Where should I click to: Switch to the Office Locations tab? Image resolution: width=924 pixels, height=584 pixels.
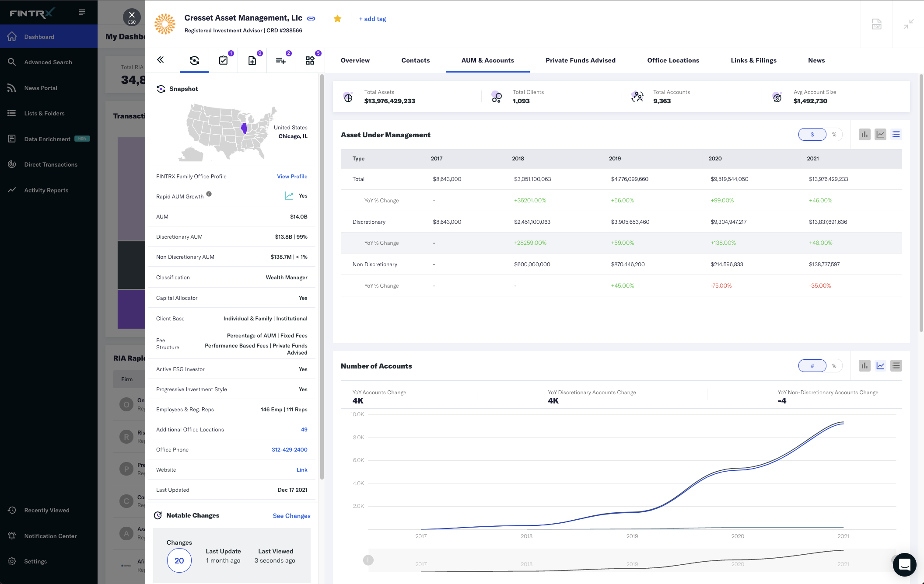coord(673,60)
